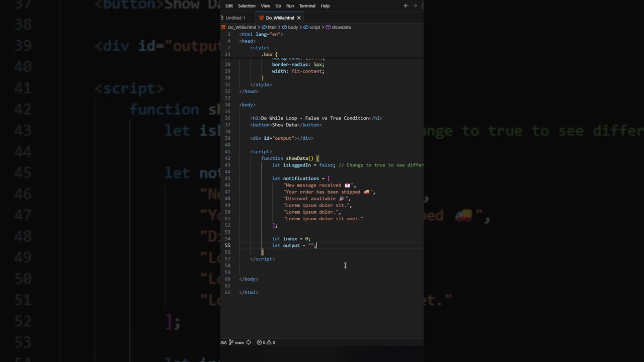Click "Lorem ipsum dolor sit." string
Image resolution: width=644 pixels, height=362 pixels.
pos(316,205)
